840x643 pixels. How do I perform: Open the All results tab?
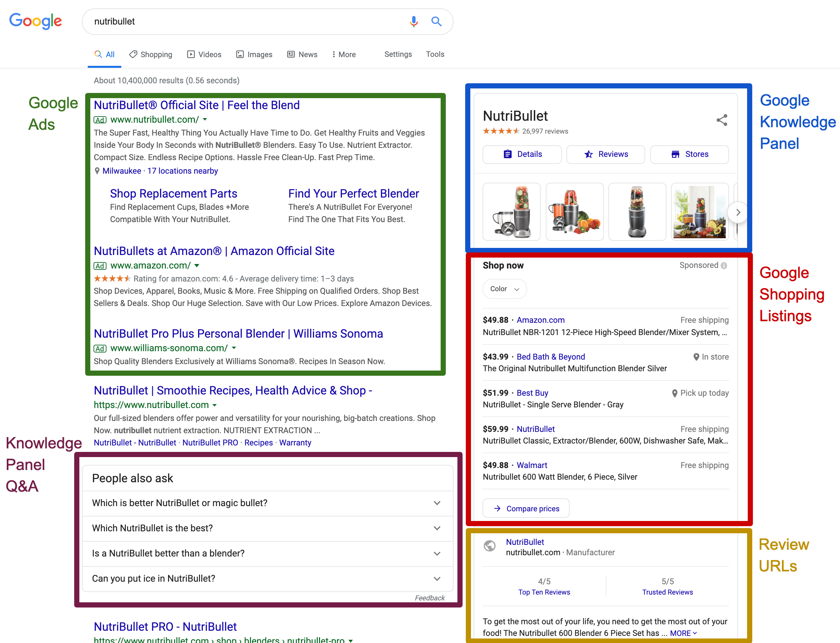(x=105, y=54)
